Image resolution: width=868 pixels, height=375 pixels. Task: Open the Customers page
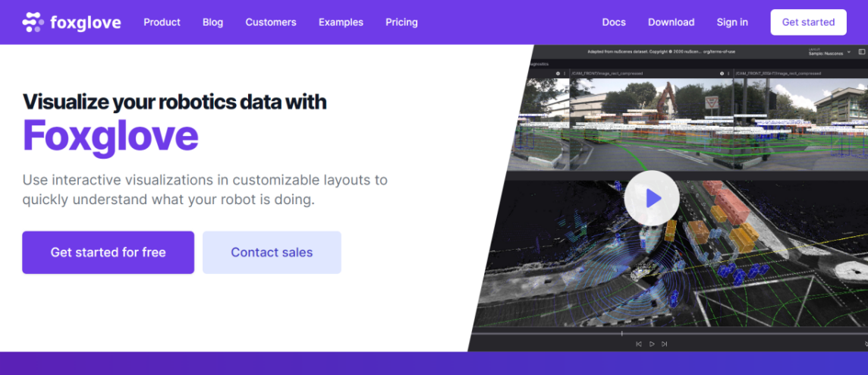pyautogui.click(x=271, y=22)
